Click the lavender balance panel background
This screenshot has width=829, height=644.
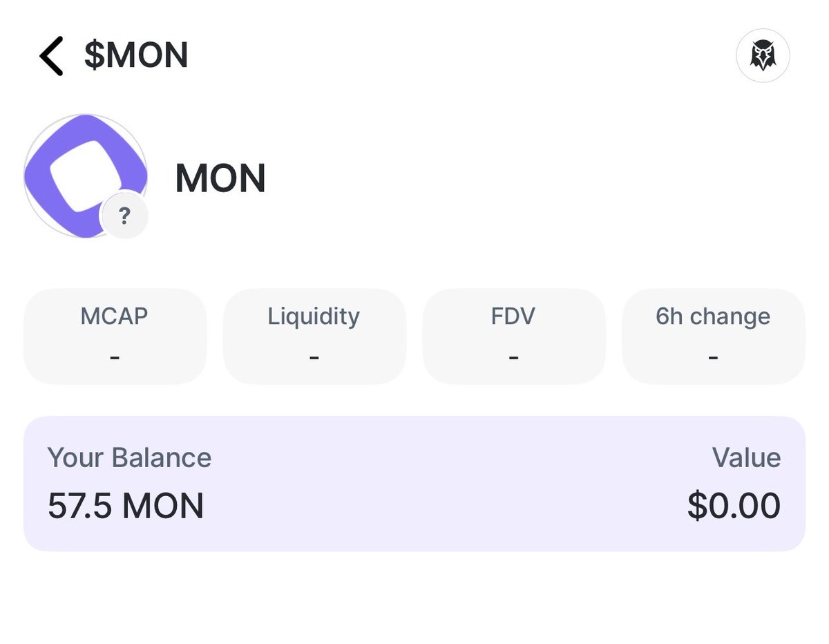pyautogui.click(x=414, y=484)
